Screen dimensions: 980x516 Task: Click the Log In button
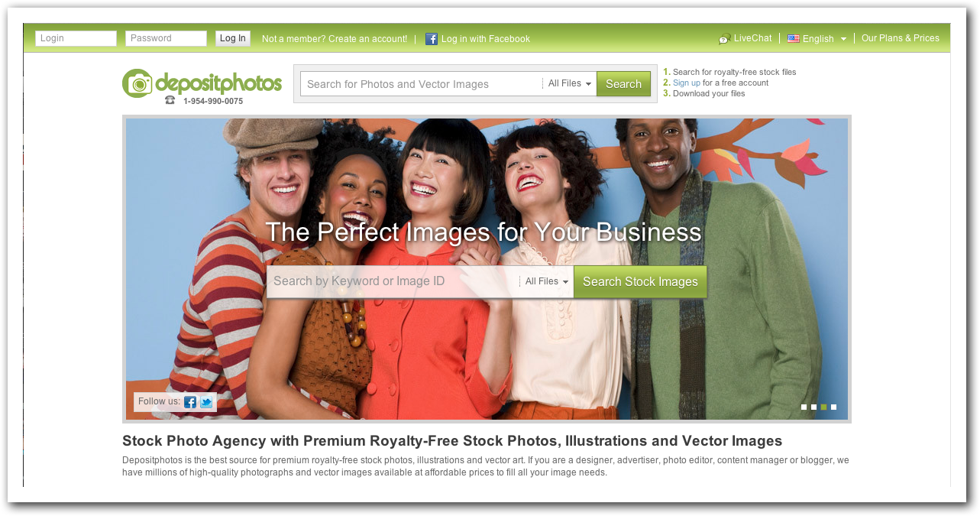point(233,38)
